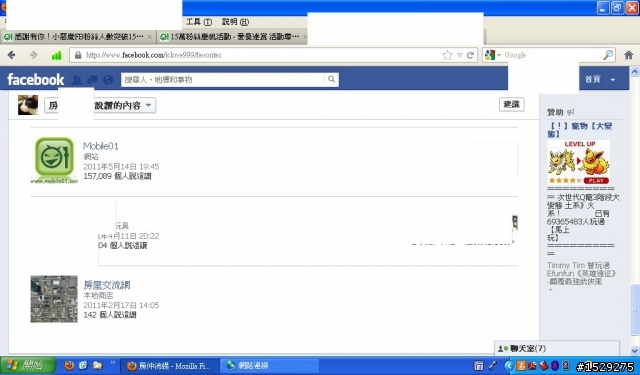Image resolution: width=640 pixels, height=375 pixels.
Task: Reload the page with the refresh icon
Action: [470, 55]
